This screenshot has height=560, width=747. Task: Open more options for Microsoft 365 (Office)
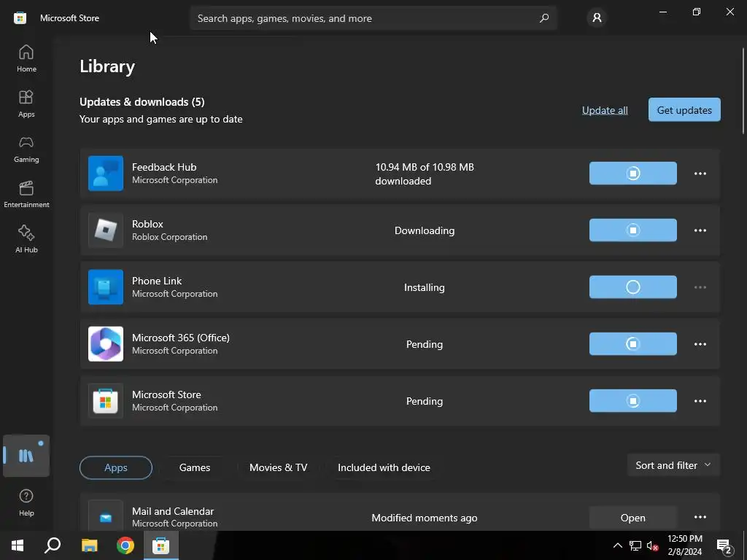coord(700,344)
